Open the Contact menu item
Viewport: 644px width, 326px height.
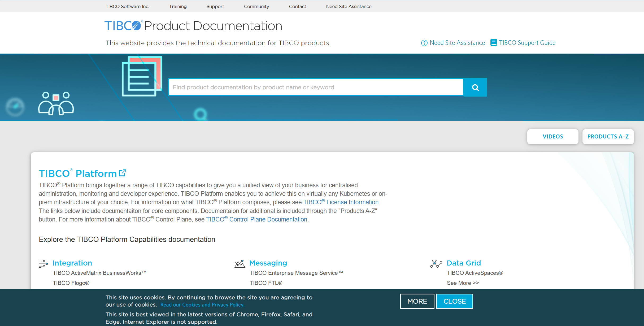click(x=297, y=6)
